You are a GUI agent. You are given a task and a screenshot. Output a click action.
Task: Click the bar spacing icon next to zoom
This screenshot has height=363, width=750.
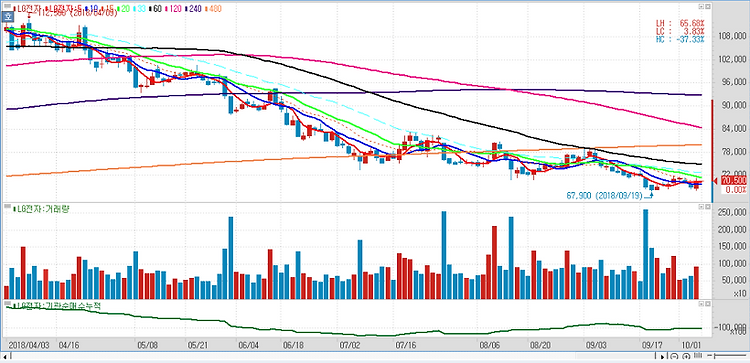click(698, 355)
